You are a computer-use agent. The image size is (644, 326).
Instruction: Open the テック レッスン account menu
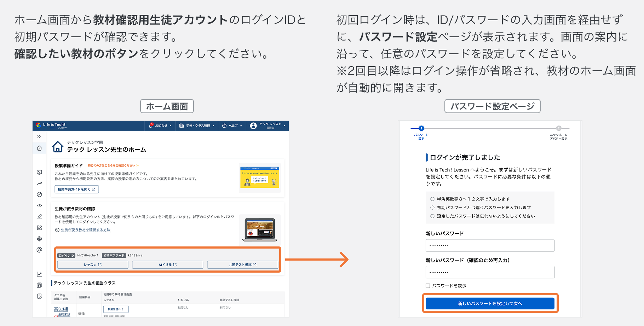[x=268, y=126]
